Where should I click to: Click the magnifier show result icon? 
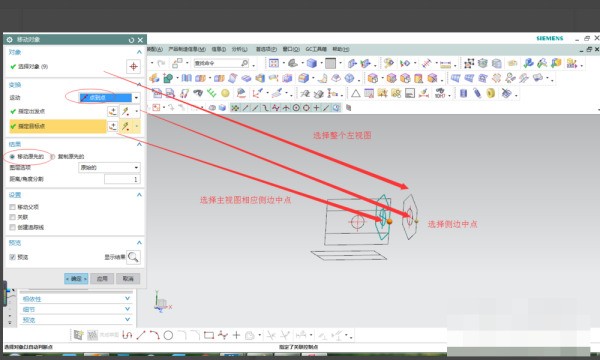point(134,257)
